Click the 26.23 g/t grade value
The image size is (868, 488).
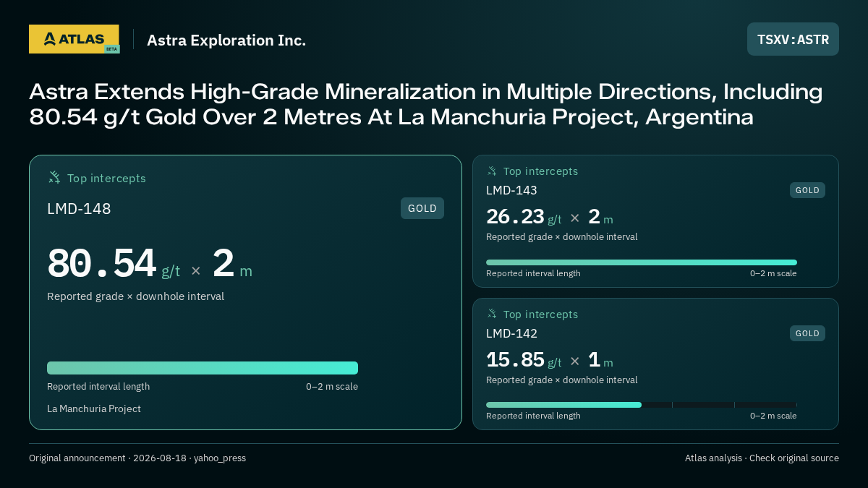tap(524, 217)
